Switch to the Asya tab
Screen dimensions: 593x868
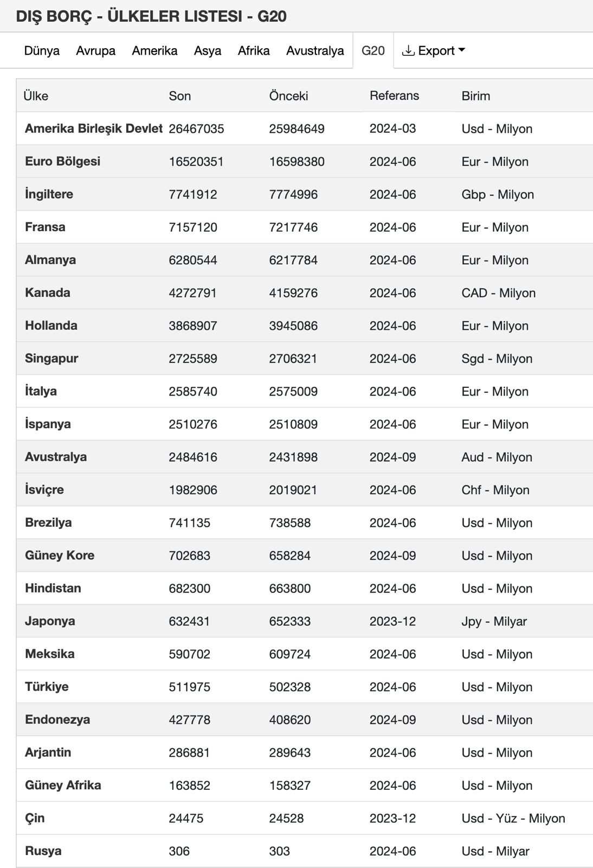[x=208, y=51]
